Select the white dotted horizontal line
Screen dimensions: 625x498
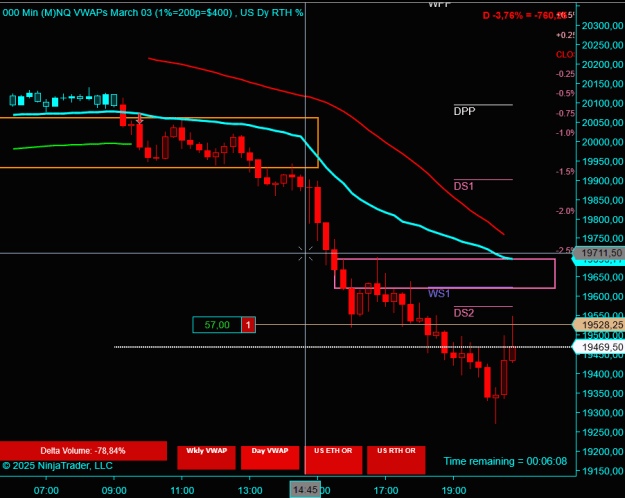[x=343, y=347]
